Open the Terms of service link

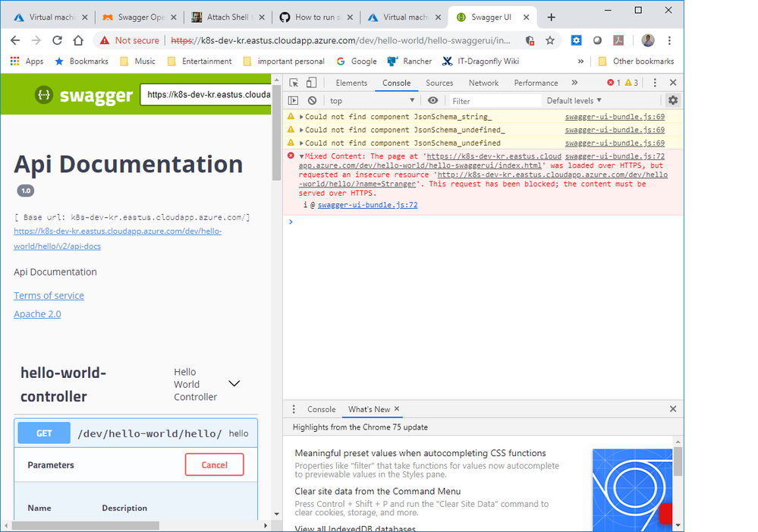coord(49,295)
